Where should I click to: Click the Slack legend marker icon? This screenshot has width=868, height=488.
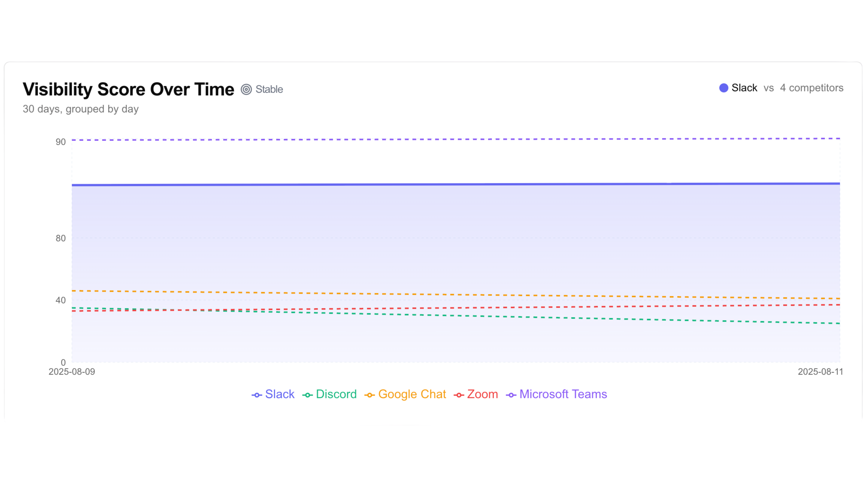[x=257, y=395]
